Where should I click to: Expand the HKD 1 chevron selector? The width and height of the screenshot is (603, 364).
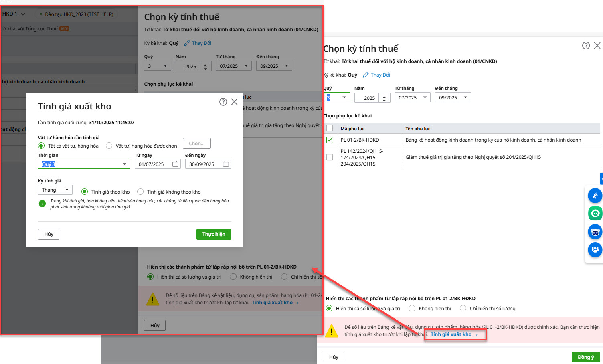coord(23,14)
